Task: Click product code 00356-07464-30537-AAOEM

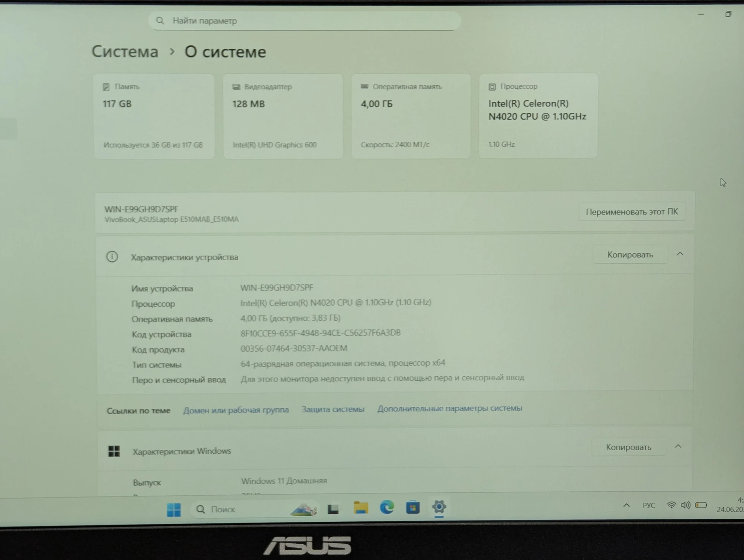Action: [294, 348]
